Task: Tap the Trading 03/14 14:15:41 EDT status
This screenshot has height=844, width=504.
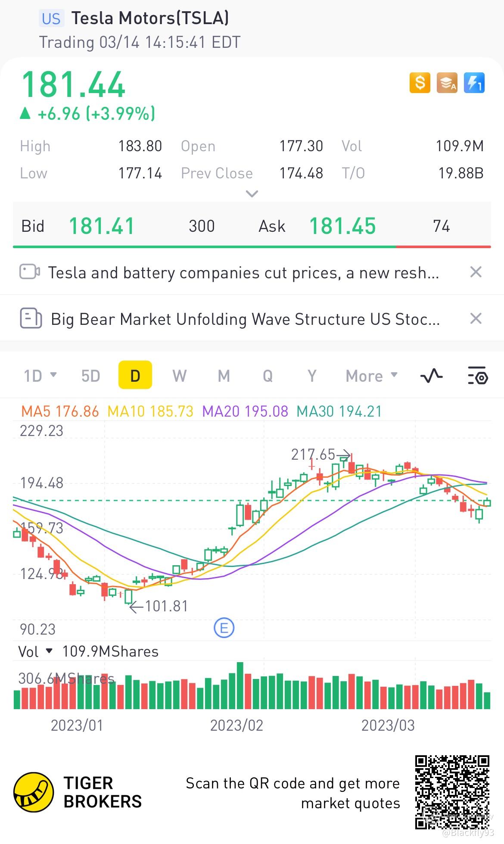Action: click(140, 42)
